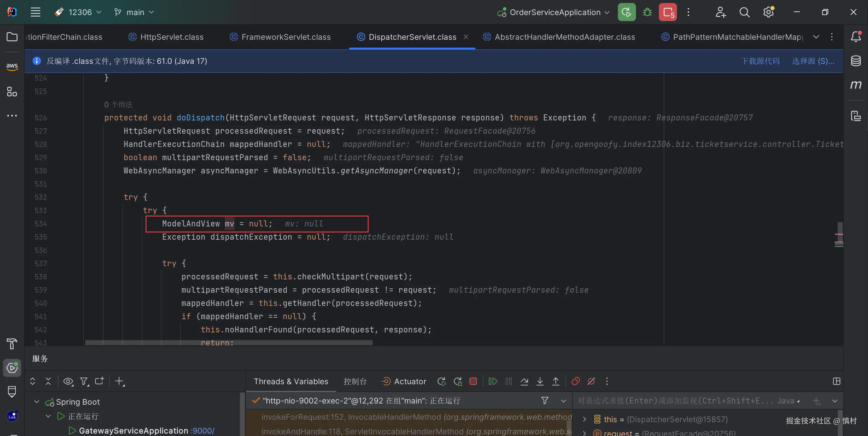Click the 选择源 (S)... link

(813, 61)
